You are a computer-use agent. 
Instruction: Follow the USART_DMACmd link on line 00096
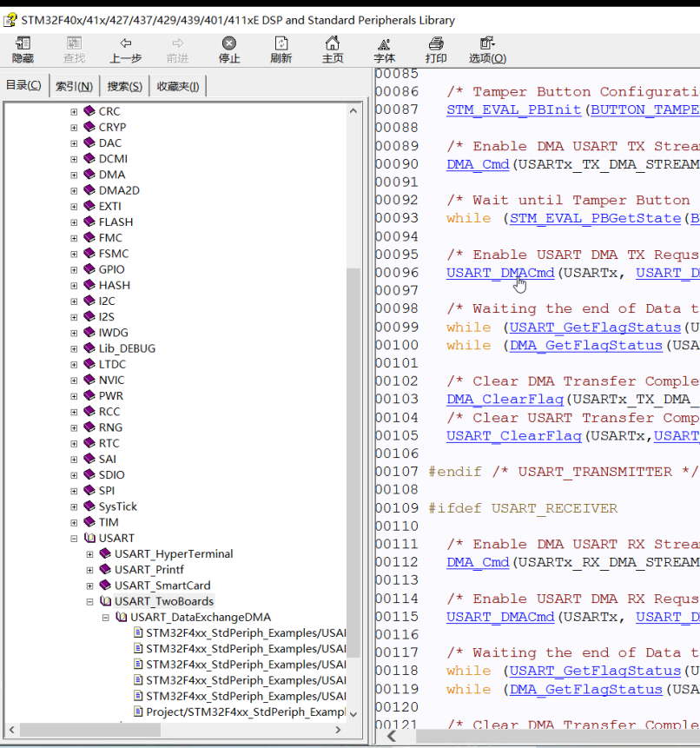point(500,273)
